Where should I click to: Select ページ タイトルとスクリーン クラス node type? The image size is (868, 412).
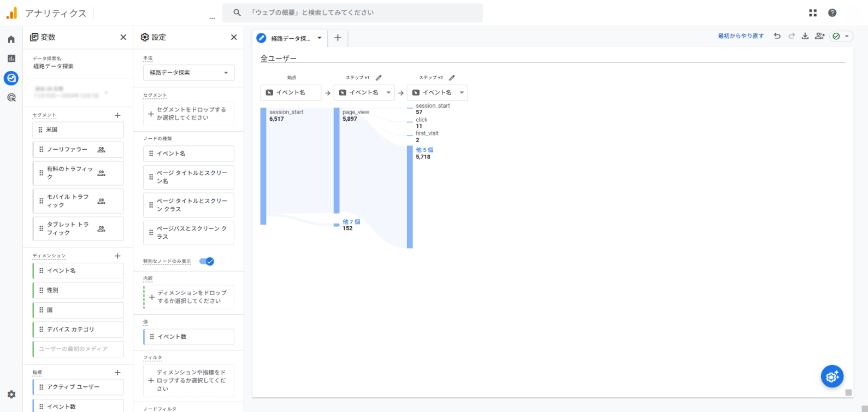(x=188, y=205)
